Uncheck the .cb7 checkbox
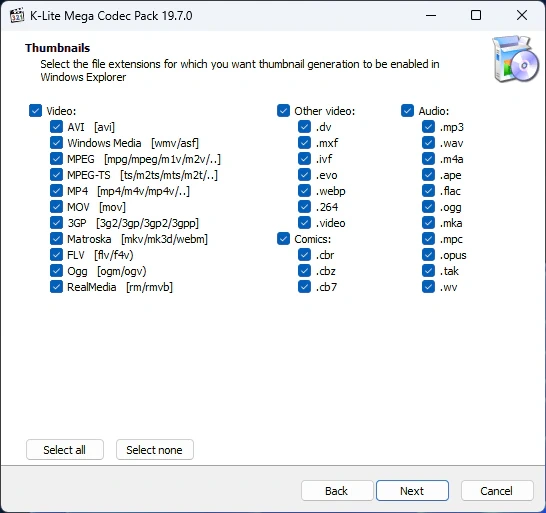 pos(304,287)
